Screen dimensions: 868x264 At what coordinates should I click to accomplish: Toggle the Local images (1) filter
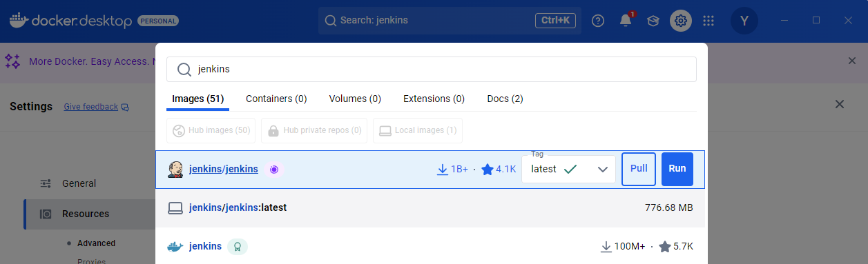tap(418, 130)
